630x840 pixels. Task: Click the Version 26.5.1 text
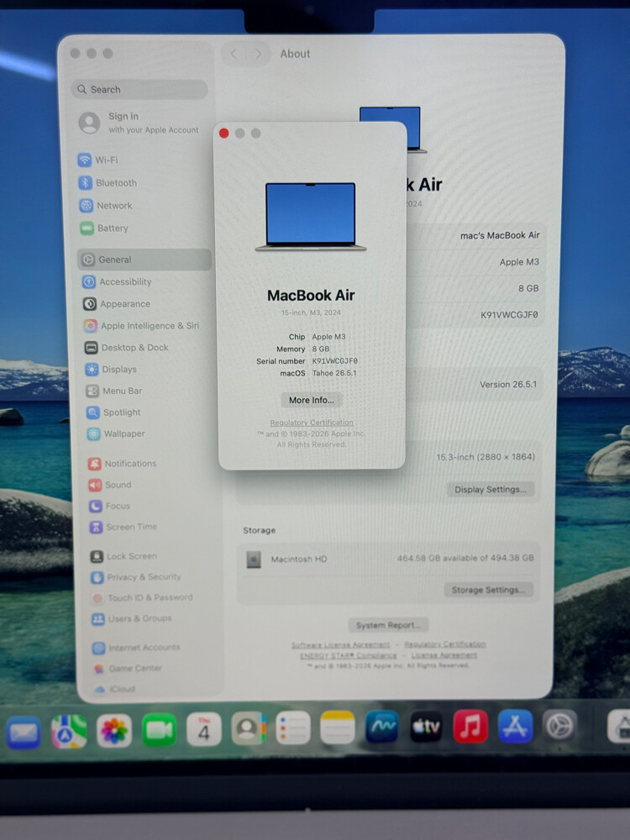tap(508, 384)
